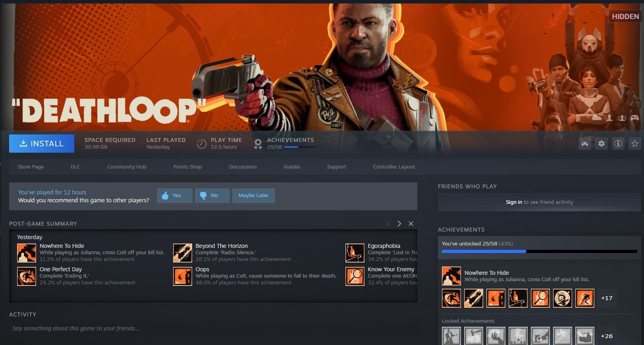Screen dimensions: 644x345
Task: Click 'Locked Achievements' label
Action: coord(468,321)
